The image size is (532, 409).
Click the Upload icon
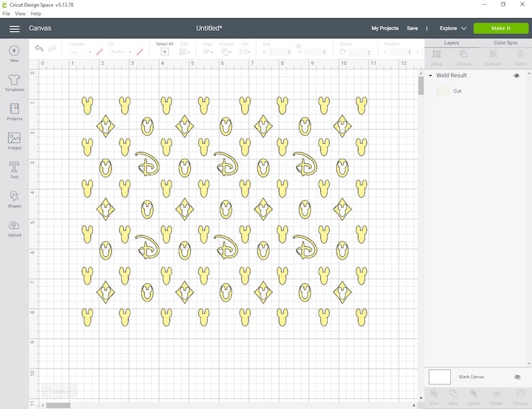pyautogui.click(x=14, y=225)
